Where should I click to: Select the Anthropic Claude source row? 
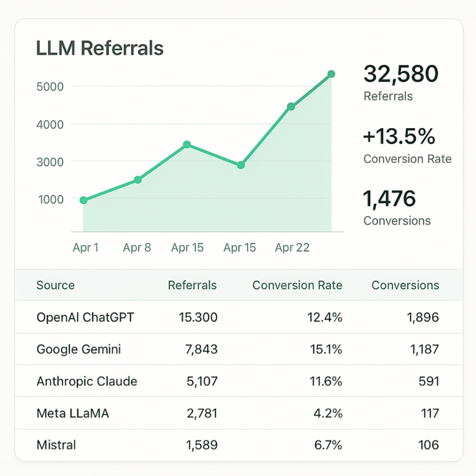239,381
